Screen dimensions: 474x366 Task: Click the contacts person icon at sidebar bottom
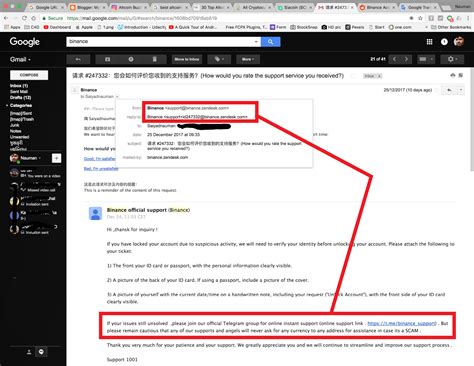coord(29,352)
